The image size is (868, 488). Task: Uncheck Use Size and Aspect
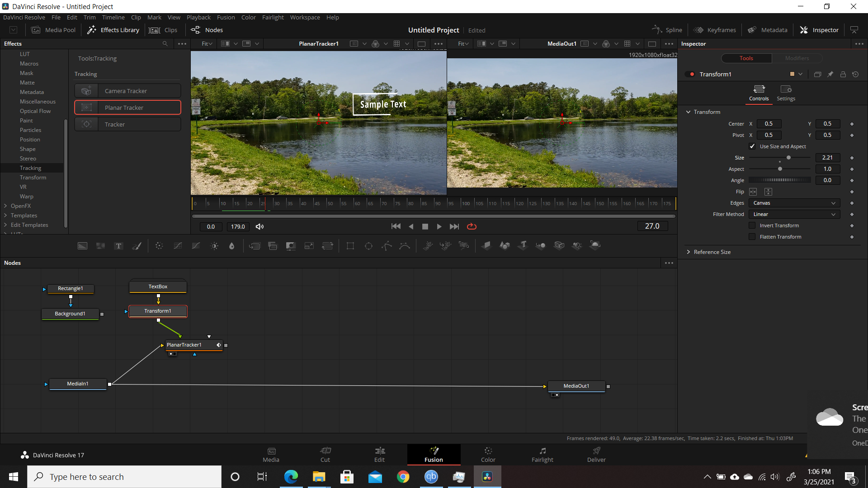coord(752,146)
